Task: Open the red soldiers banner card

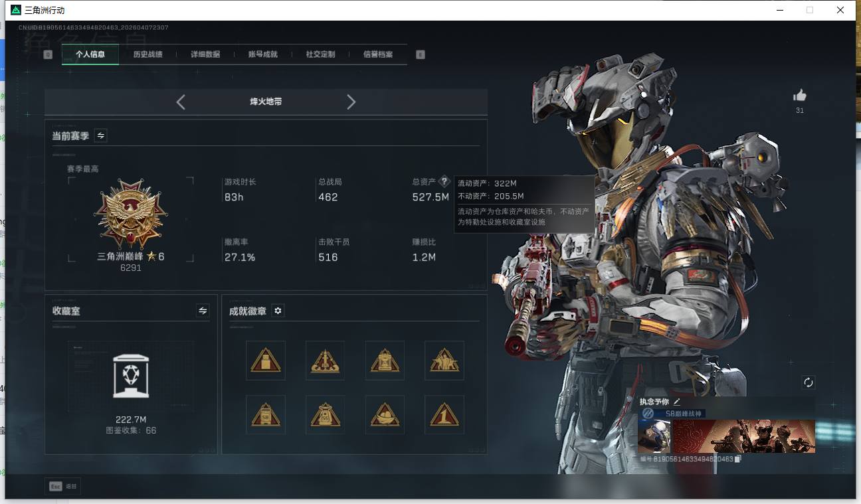Action: pos(744,436)
